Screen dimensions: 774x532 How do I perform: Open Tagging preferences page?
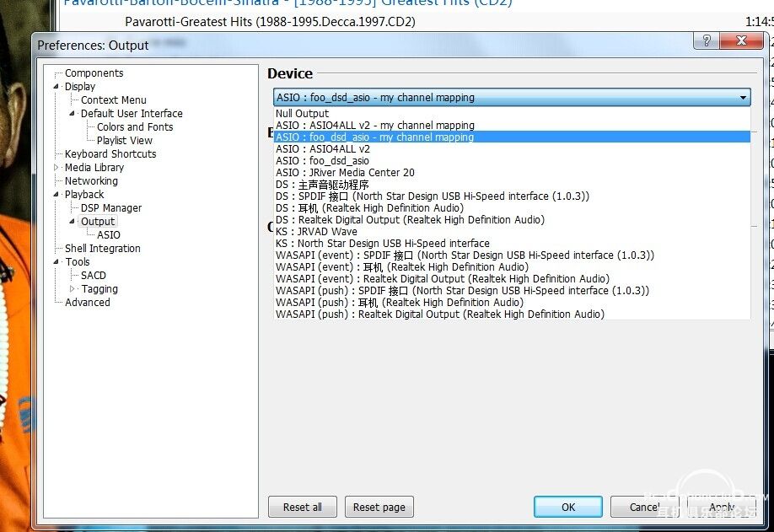coord(99,289)
